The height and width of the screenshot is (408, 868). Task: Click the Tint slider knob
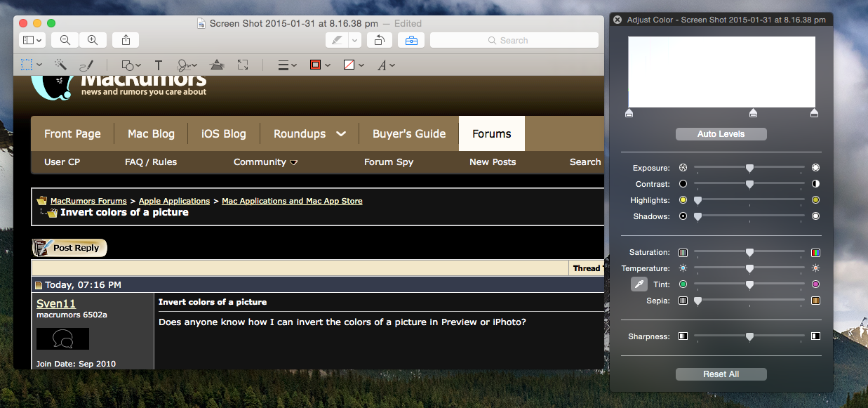point(749,284)
